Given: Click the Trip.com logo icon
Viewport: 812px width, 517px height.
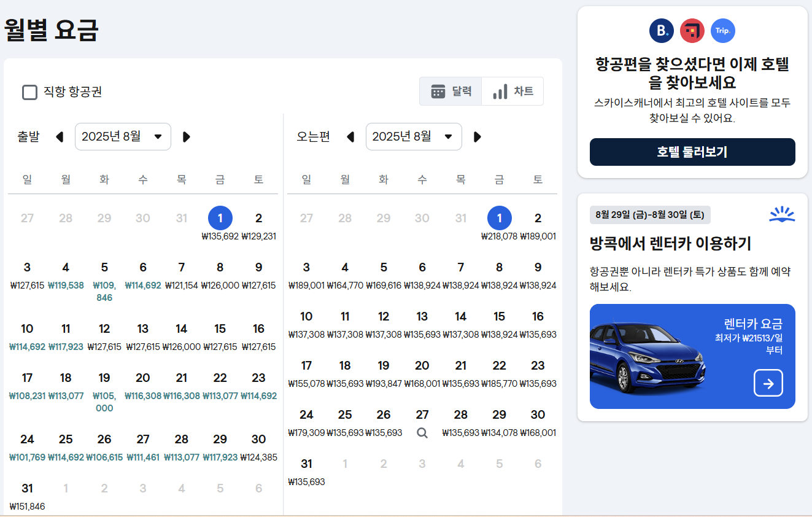Looking at the screenshot, I should [723, 31].
